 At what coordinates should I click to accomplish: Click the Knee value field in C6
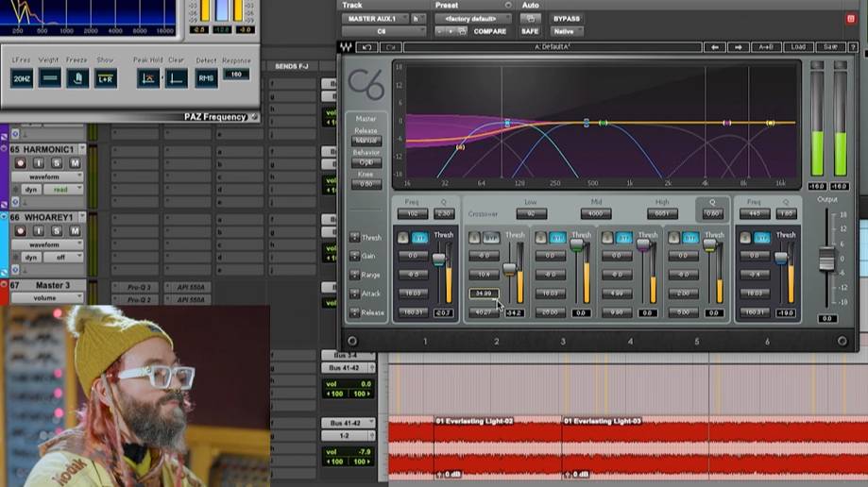pos(366,184)
